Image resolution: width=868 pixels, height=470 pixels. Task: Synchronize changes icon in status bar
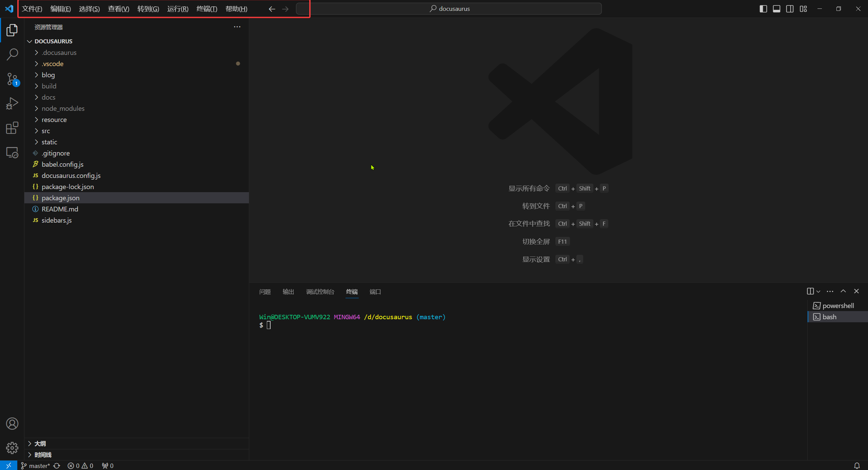point(57,466)
